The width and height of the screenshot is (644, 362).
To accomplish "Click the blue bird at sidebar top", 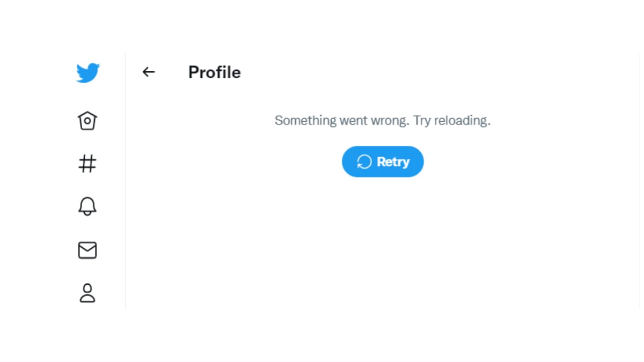I will click(x=87, y=73).
